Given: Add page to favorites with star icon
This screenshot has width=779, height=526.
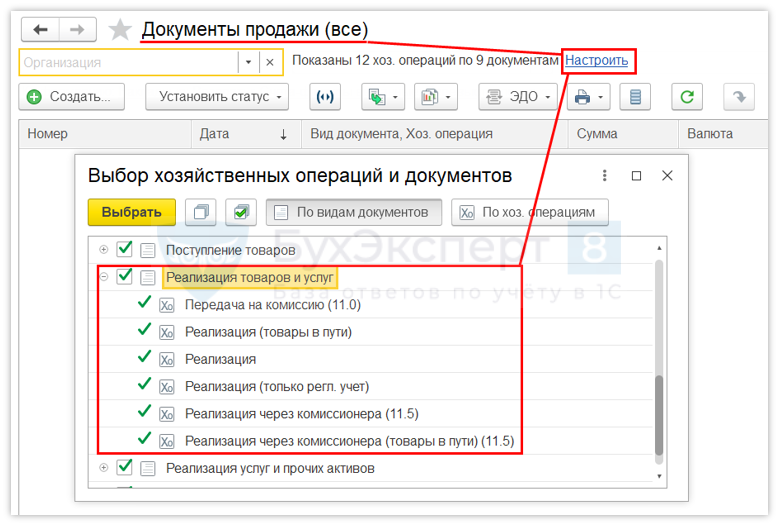Looking at the screenshot, I should tap(120, 30).
